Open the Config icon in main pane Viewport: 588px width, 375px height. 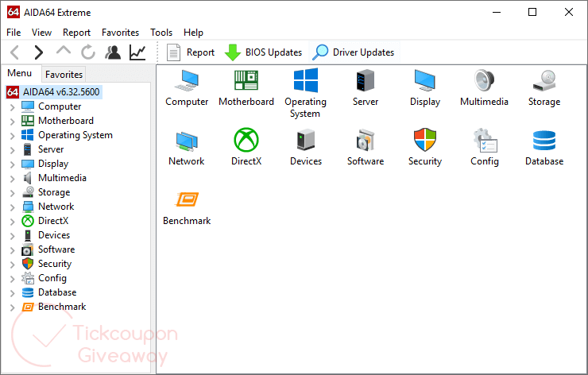pos(485,140)
